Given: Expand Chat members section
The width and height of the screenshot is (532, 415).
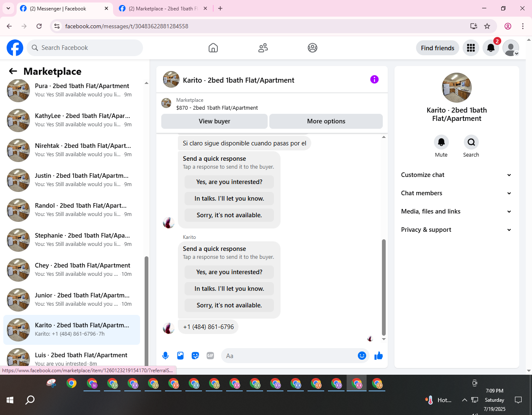Looking at the screenshot, I should point(456,193).
